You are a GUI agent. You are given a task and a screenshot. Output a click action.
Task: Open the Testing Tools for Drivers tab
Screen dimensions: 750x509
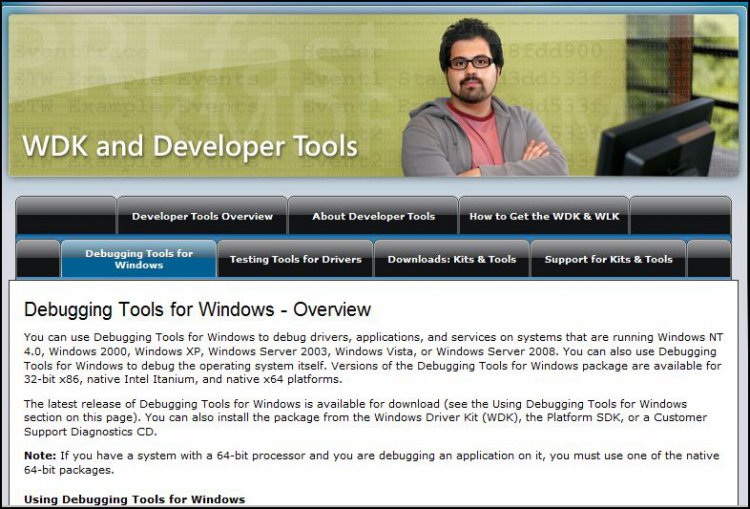click(295, 259)
